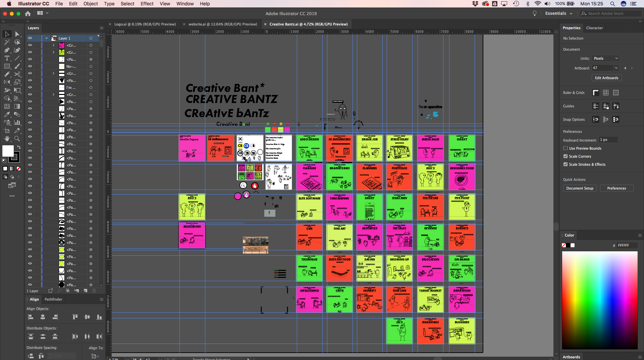This screenshot has height=360, width=644.
Task: Select the Zoom tool
Action: pyautogui.click(x=17, y=139)
